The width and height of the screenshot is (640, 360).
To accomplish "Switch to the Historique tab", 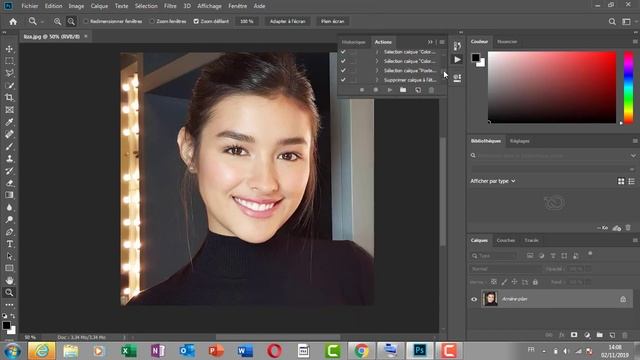I will coord(353,42).
